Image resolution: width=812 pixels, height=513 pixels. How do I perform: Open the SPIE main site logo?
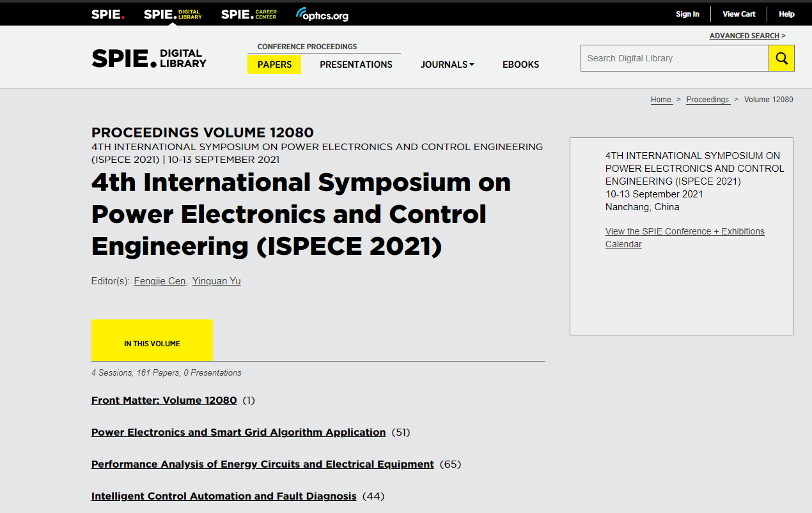(x=108, y=14)
